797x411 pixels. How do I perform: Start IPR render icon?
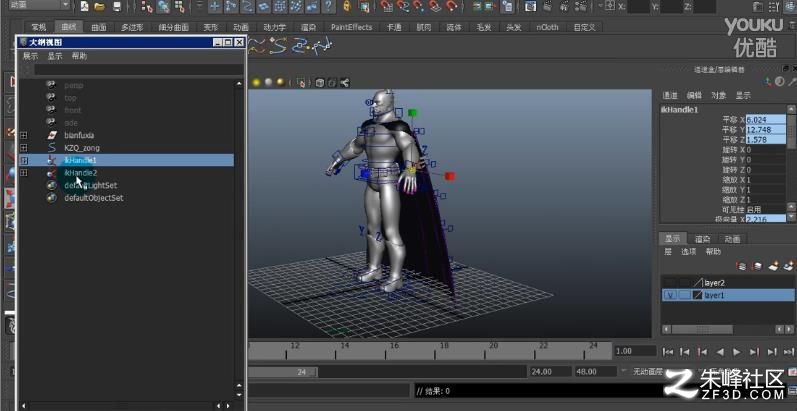pos(564,6)
